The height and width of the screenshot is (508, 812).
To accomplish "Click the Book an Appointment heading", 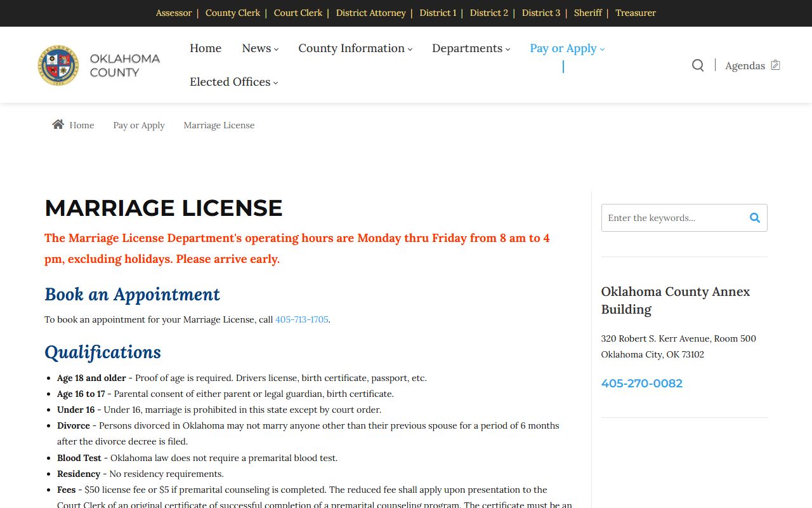I will (132, 295).
